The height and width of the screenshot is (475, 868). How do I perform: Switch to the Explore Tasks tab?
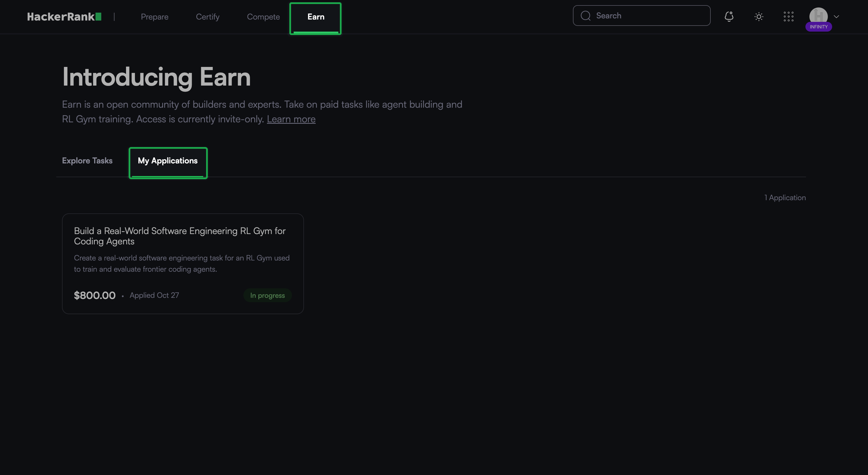point(87,161)
